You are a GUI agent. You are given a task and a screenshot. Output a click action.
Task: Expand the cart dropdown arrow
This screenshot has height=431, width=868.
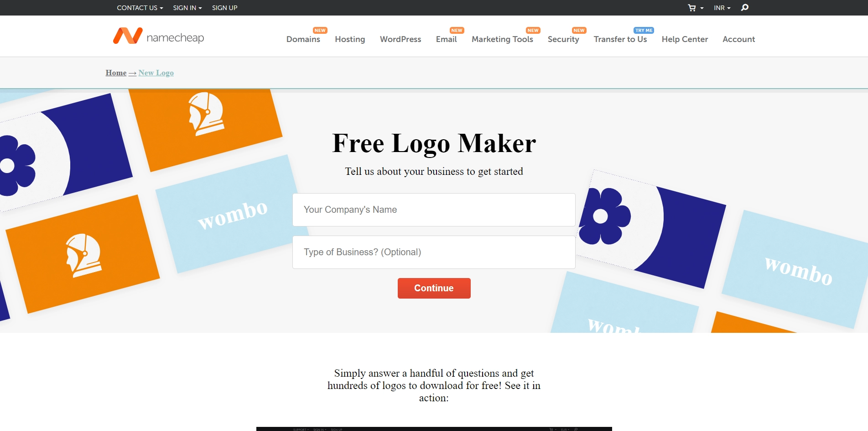tap(702, 8)
